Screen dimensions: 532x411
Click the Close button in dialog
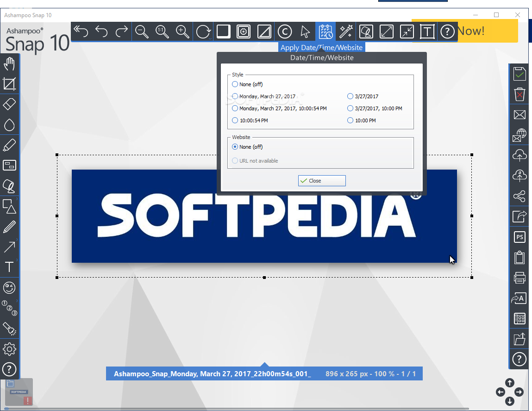click(x=322, y=181)
